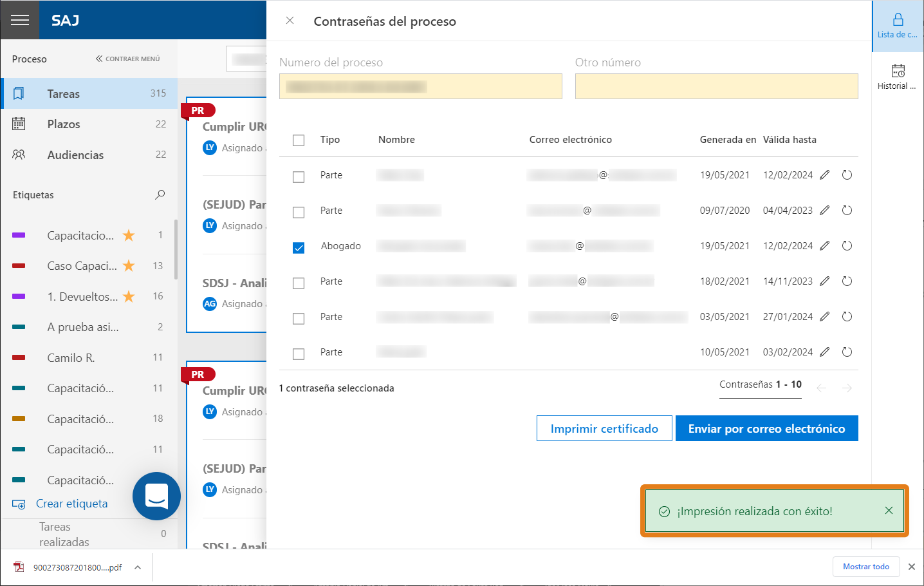
Task: Select the A prueba asi... etiqueta
Action: tap(83, 327)
